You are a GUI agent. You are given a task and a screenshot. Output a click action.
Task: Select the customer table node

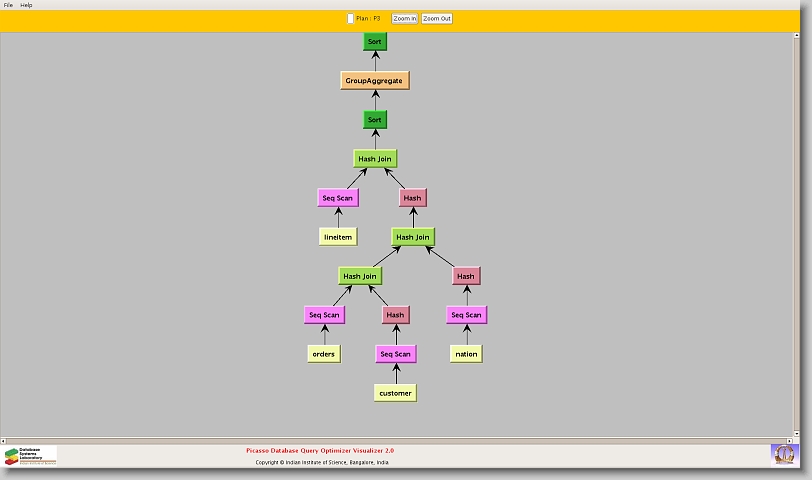395,393
